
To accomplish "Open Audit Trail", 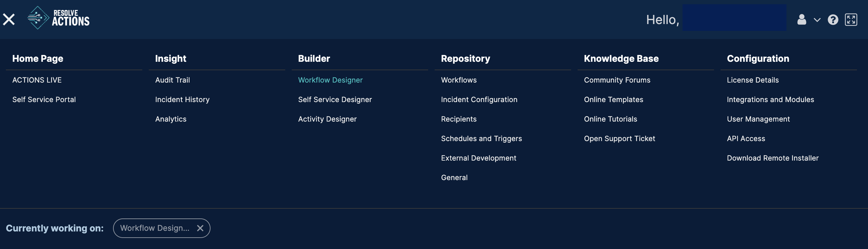I will [172, 80].
